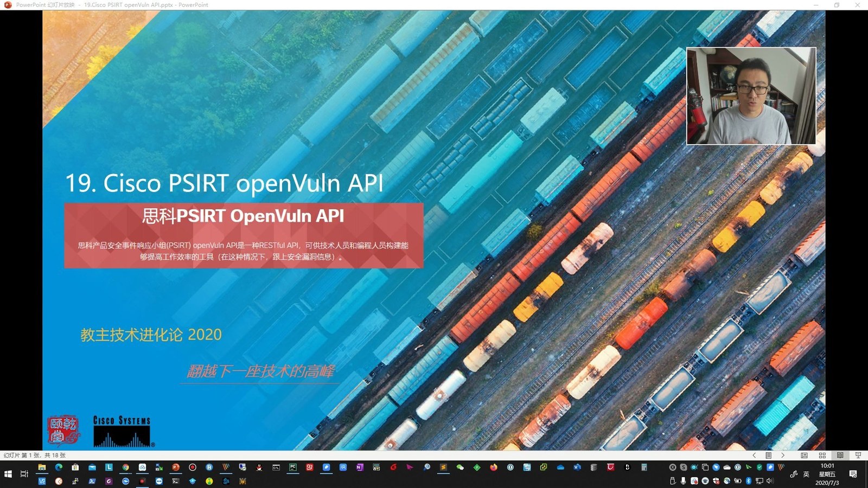Viewport: 868px width, 488px height.
Task: Open the Mail app on the taskbar
Action: pyautogui.click(x=92, y=467)
